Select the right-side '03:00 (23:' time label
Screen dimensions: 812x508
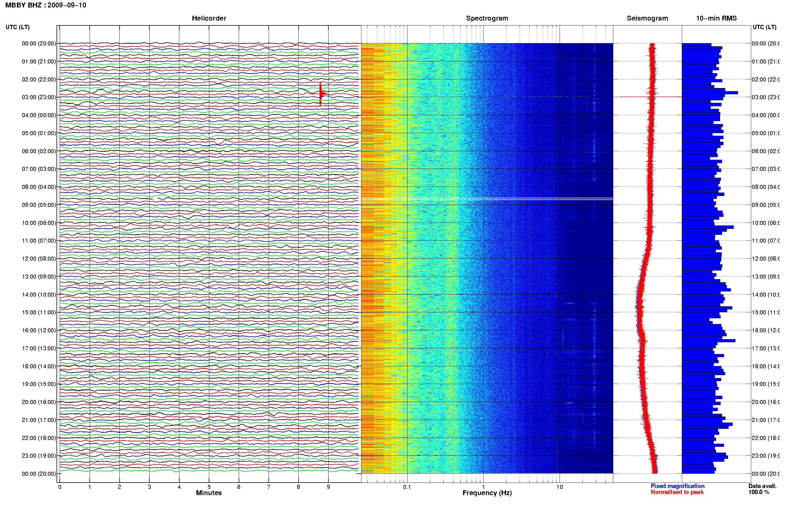point(766,97)
